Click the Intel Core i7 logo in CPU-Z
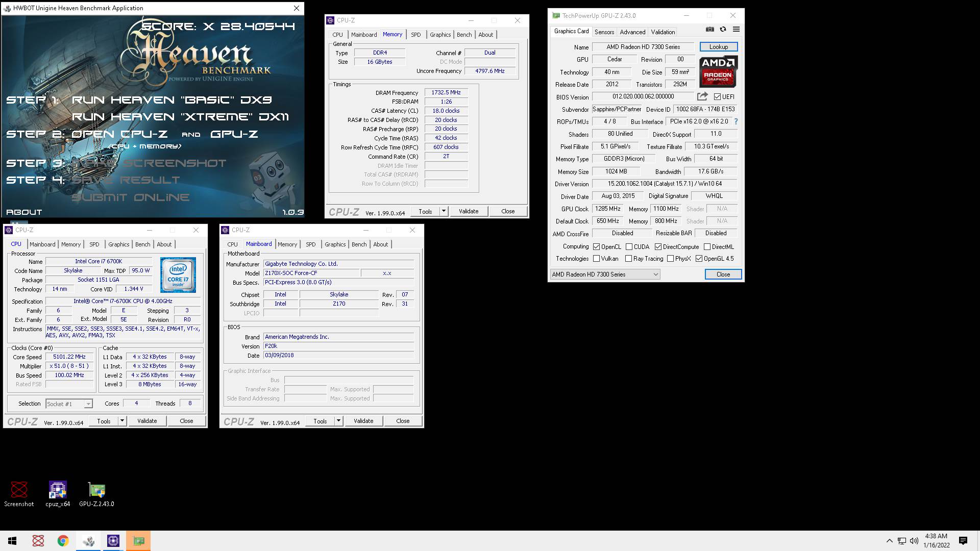 [178, 274]
